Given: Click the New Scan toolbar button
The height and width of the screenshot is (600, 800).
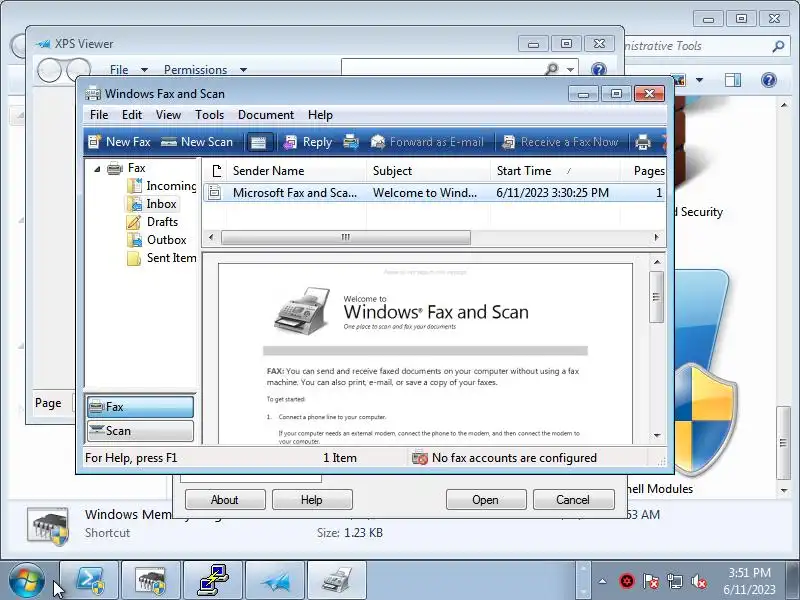Looking at the screenshot, I should pyautogui.click(x=197, y=142).
